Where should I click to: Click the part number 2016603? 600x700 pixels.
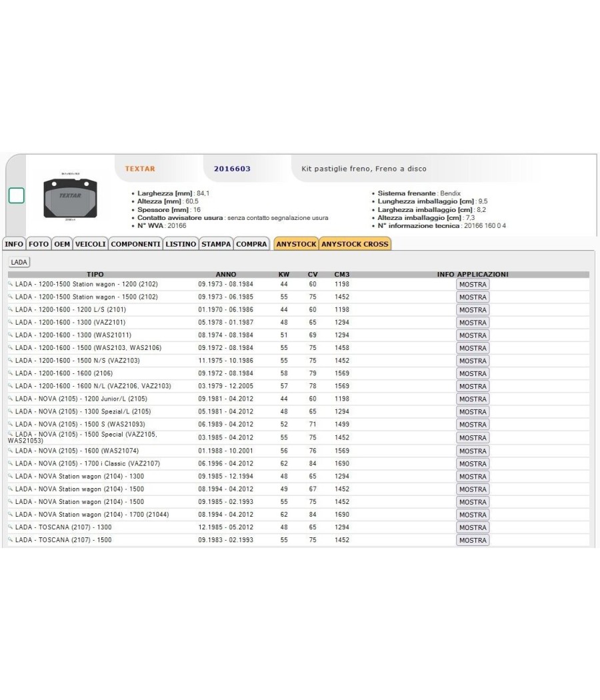coord(232,169)
